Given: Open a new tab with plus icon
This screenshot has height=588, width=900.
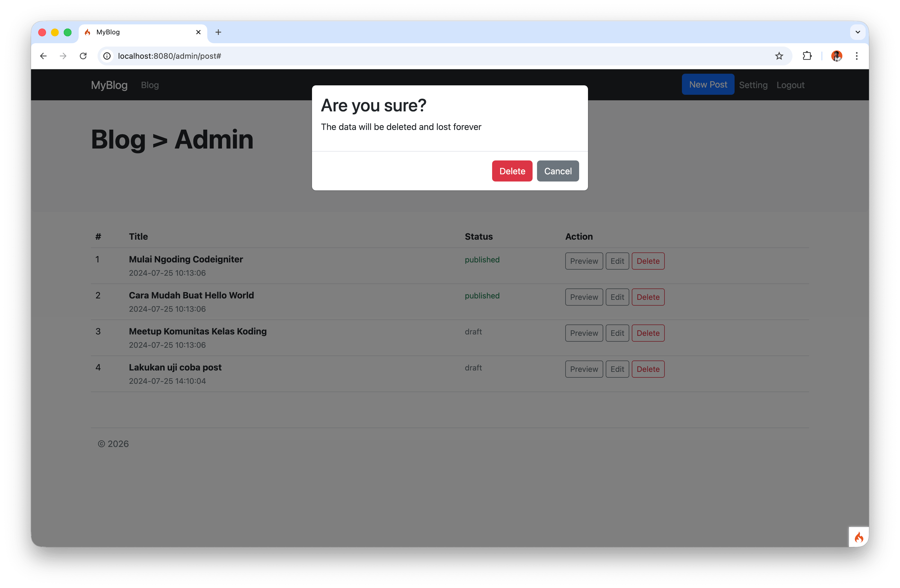Looking at the screenshot, I should 218,32.
